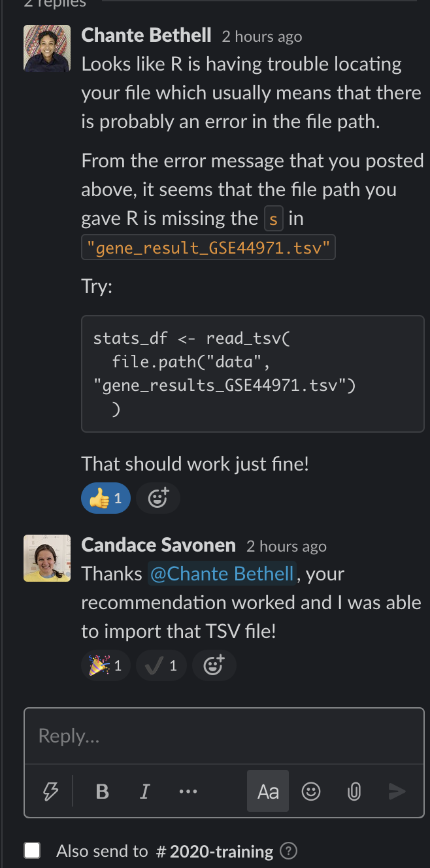
Task: Click the help question mark icon
Action: point(288,851)
